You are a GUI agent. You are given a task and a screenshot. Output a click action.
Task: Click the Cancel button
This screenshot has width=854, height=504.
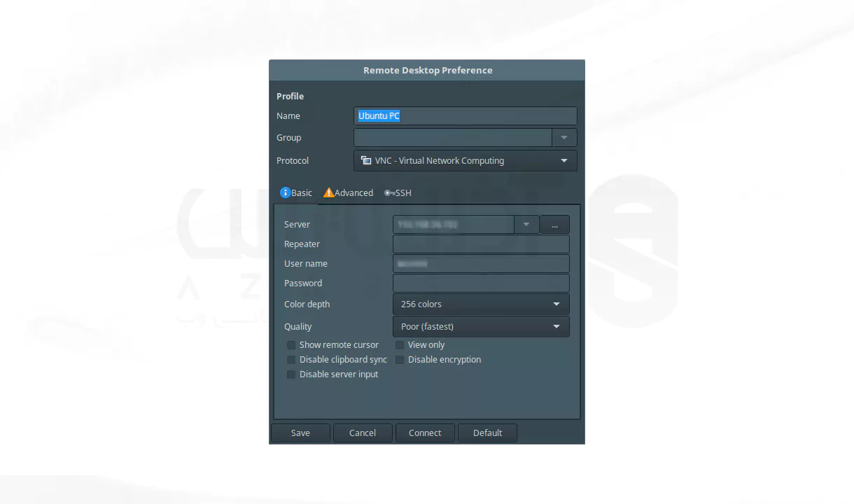[x=363, y=433]
